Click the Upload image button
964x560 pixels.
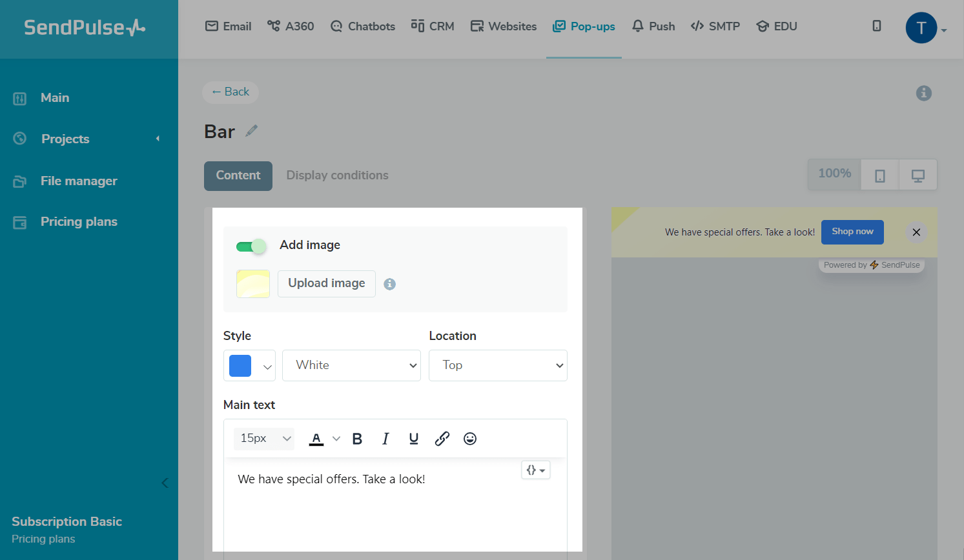pos(327,284)
